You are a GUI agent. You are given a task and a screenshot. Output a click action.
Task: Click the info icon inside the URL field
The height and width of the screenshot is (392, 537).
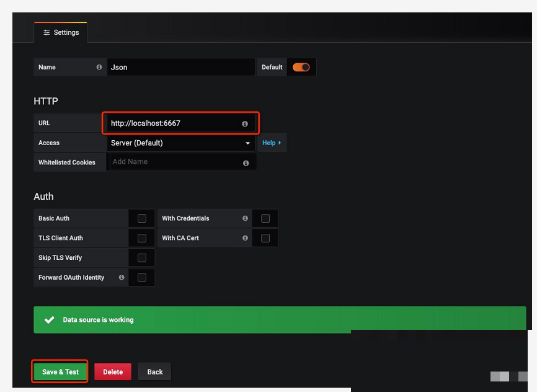pos(244,123)
